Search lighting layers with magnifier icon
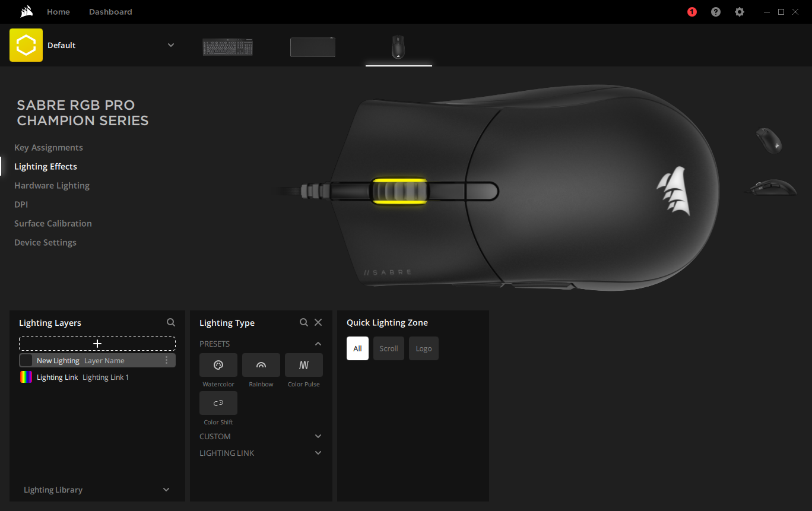 coord(171,322)
